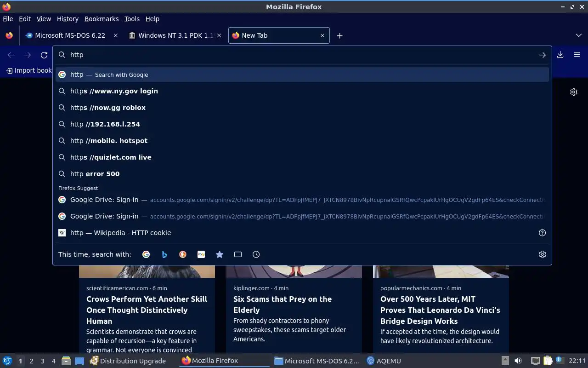The image size is (588, 368).
Task: Click the back navigation arrow
Action: click(11, 55)
